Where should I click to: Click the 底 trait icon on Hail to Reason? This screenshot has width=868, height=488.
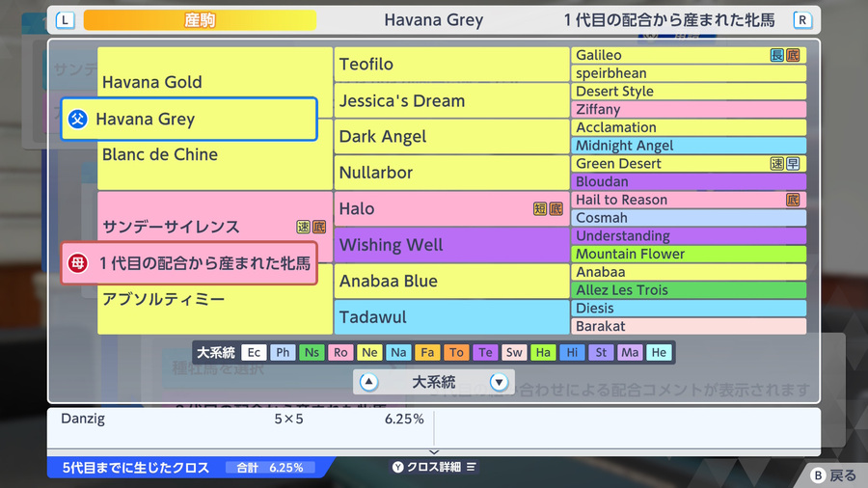(x=793, y=200)
